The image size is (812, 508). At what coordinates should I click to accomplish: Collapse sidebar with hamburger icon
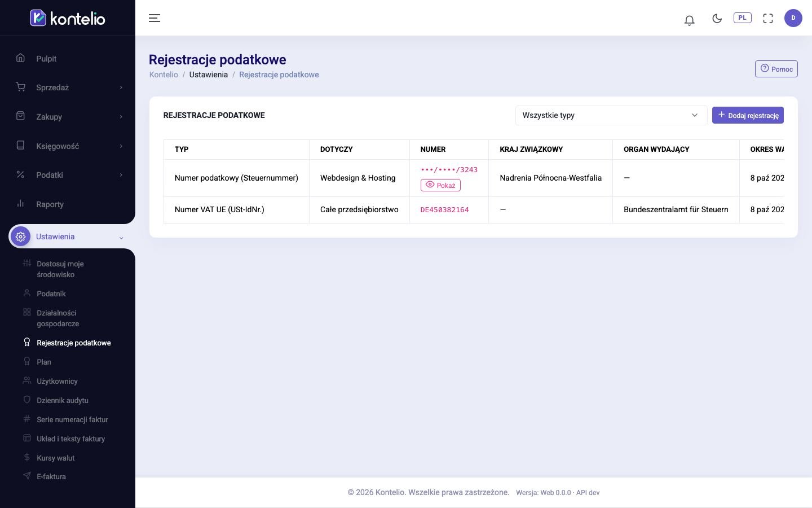[155, 18]
